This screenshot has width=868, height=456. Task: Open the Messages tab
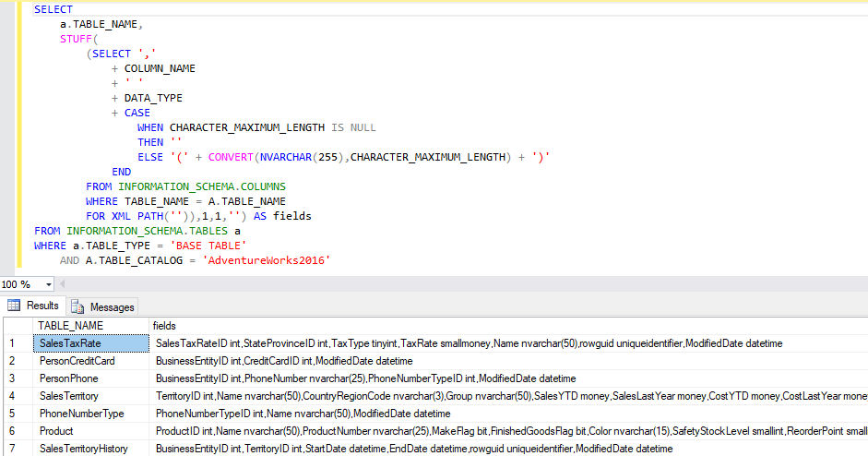pyautogui.click(x=102, y=307)
